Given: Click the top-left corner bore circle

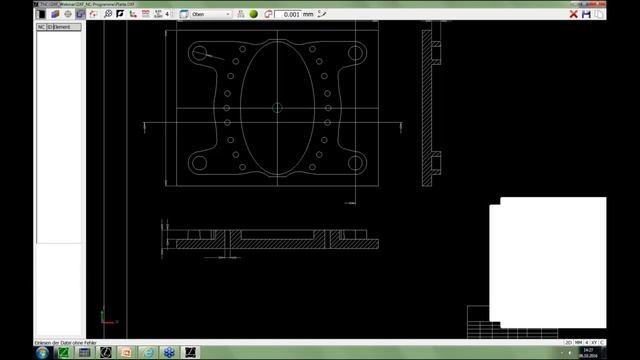Looking at the screenshot, I should pyautogui.click(x=199, y=53).
